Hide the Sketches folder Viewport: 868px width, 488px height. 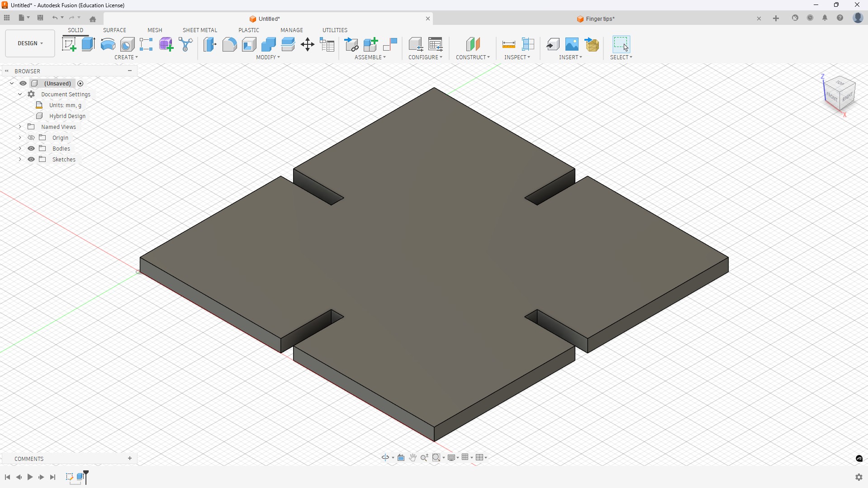coord(31,159)
